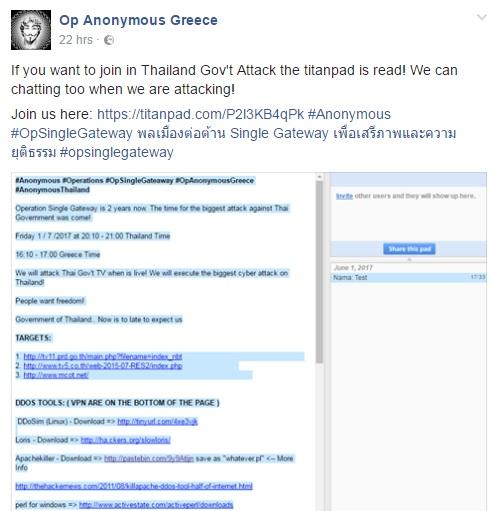Click the Invite link in users panel
Viewport: 499px width, 511px height.
click(x=344, y=196)
